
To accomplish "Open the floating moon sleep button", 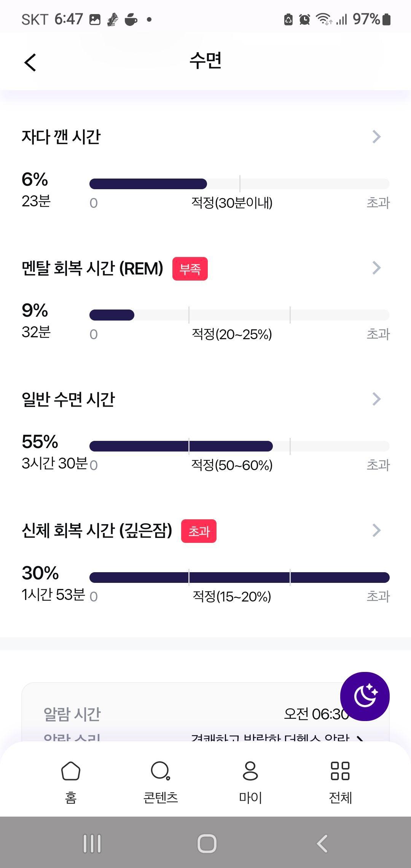I will pyautogui.click(x=365, y=696).
